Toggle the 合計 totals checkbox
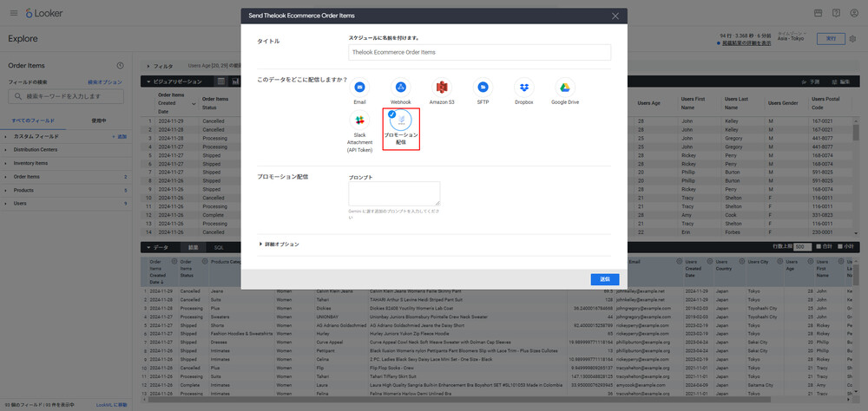This screenshot has height=411, width=868. [x=819, y=247]
